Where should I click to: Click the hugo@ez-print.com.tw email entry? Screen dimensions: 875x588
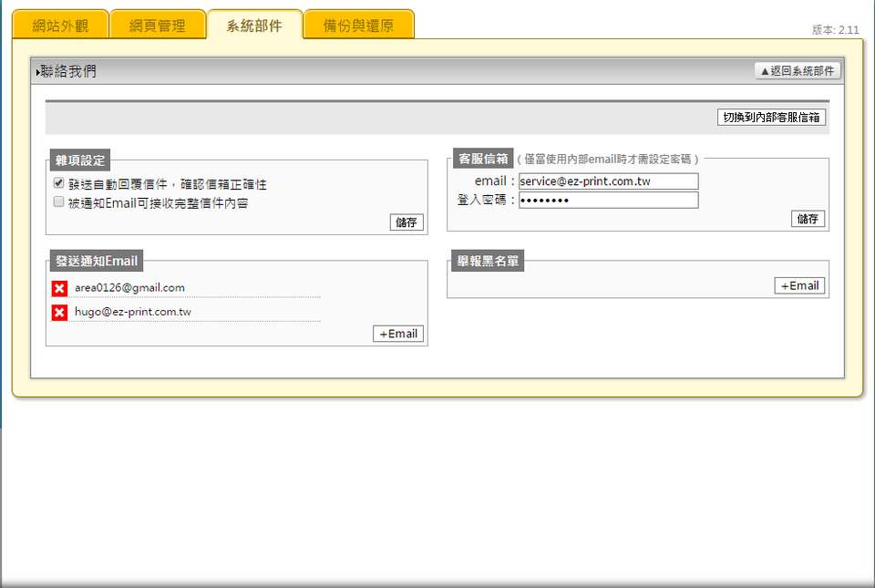133,312
